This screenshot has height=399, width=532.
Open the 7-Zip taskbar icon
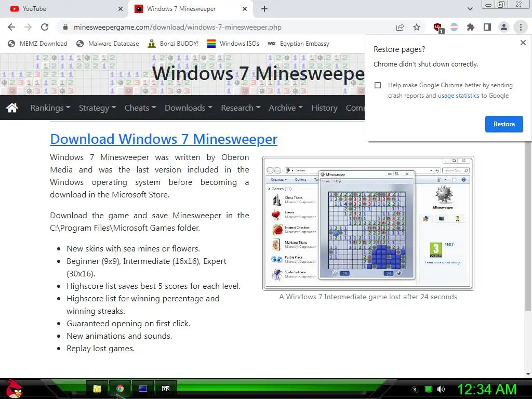coord(166,389)
